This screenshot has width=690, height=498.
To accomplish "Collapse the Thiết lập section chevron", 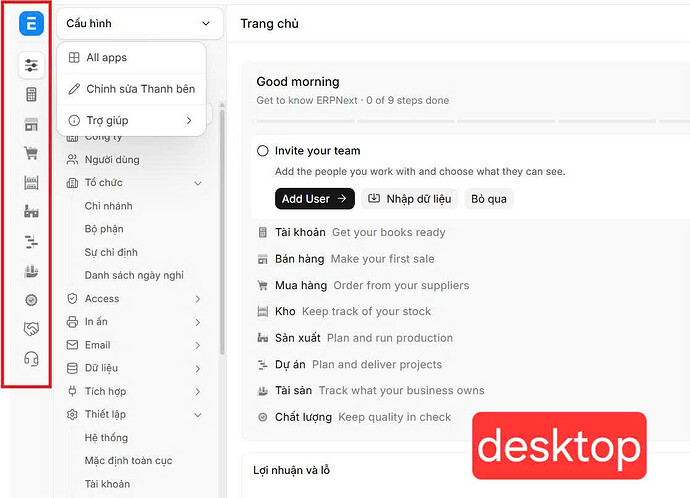I will (x=198, y=415).
